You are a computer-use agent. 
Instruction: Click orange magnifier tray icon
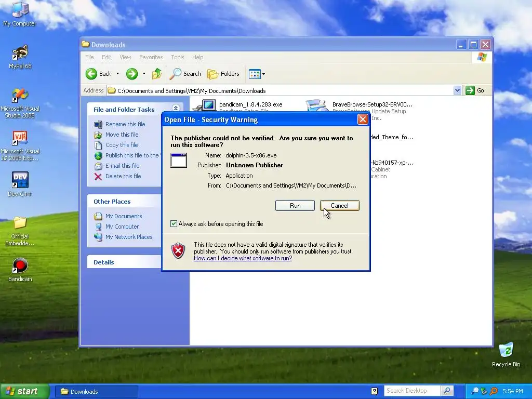(494, 391)
